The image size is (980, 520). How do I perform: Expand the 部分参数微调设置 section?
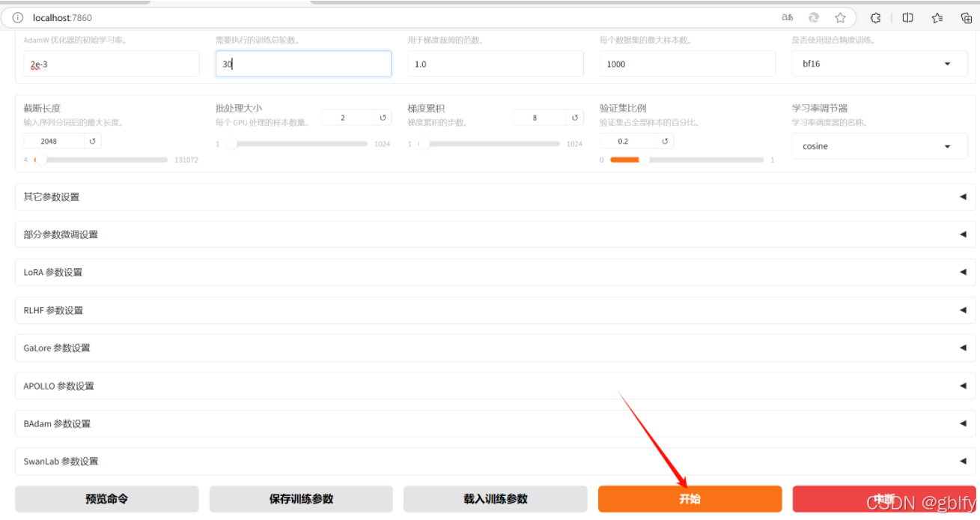[x=496, y=235]
